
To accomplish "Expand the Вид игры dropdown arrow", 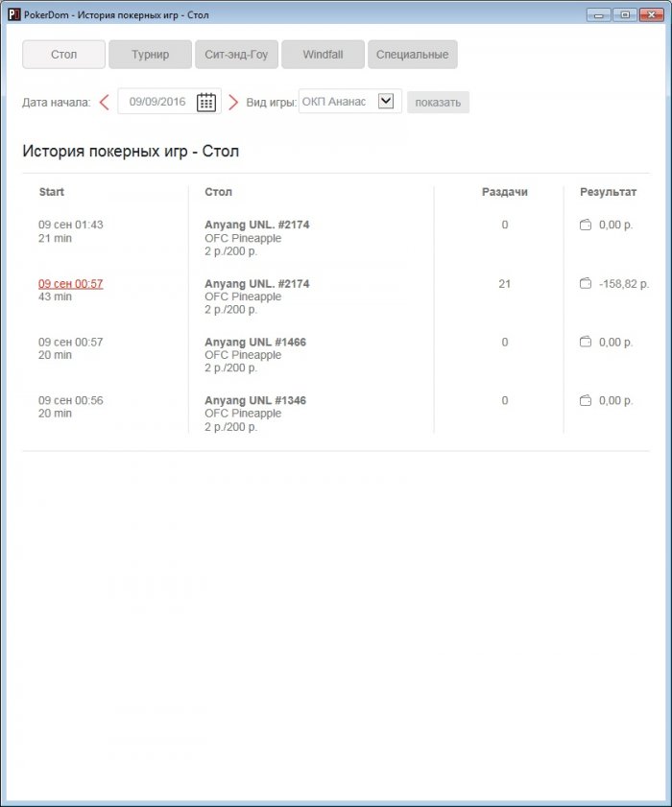I will (386, 101).
